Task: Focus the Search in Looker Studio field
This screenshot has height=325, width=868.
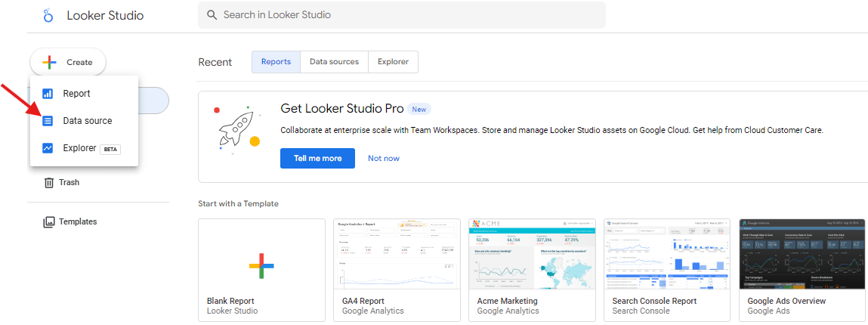Action: (402, 15)
